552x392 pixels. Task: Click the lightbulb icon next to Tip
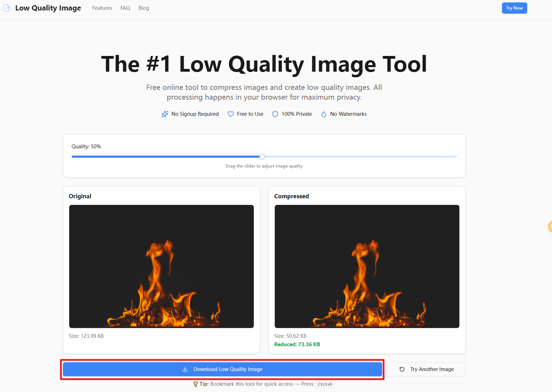click(195, 384)
